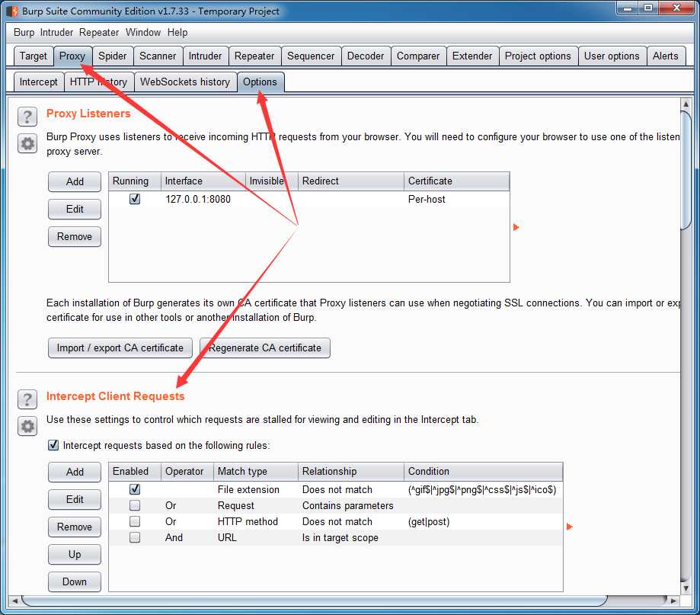Open the Extender tab
700x615 pixels.
tap(472, 56)
